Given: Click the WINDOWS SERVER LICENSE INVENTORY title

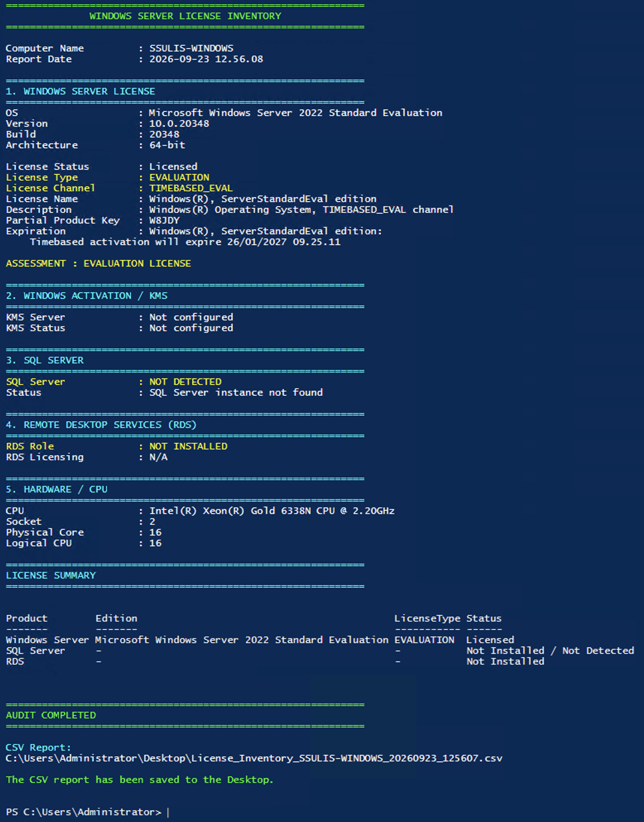Looking at the screenshot, I should click(x=185, y=16).
